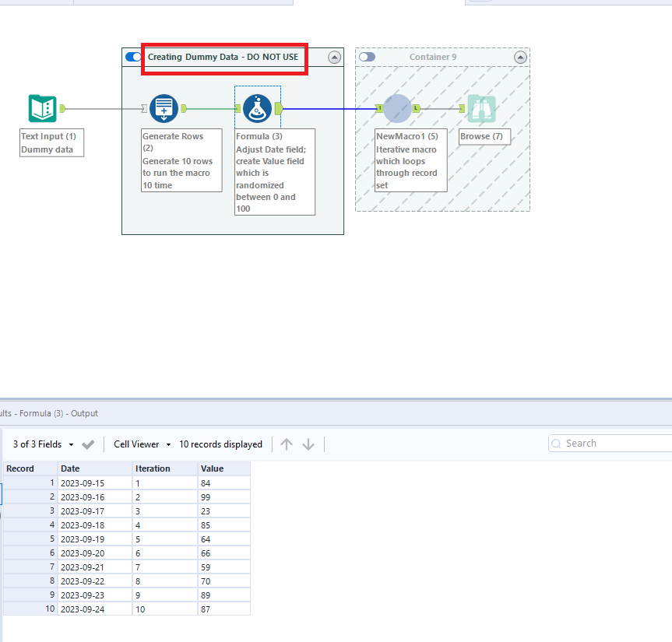The height and width of the screenshot is (642, 672).
Task: Select the Generate Rows (2) tool
Action: click(x=164, y=108)
